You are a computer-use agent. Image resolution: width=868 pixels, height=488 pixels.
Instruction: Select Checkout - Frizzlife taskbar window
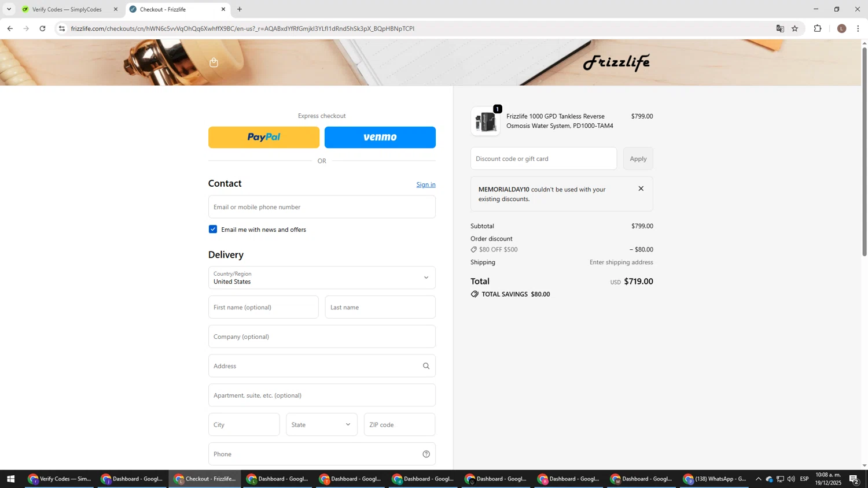point(205,479)
